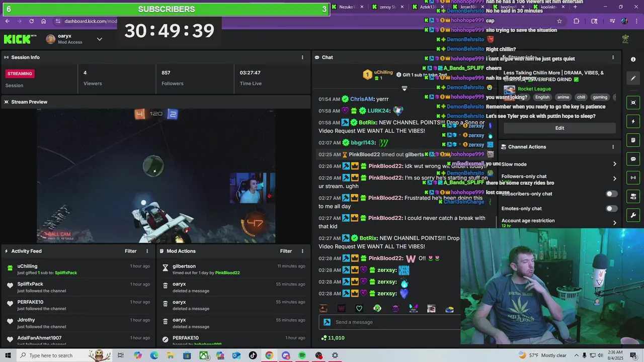Click the moderator hammer icon in message box
Viewport: 644px width, 362px height.
[x=327, y=322]
